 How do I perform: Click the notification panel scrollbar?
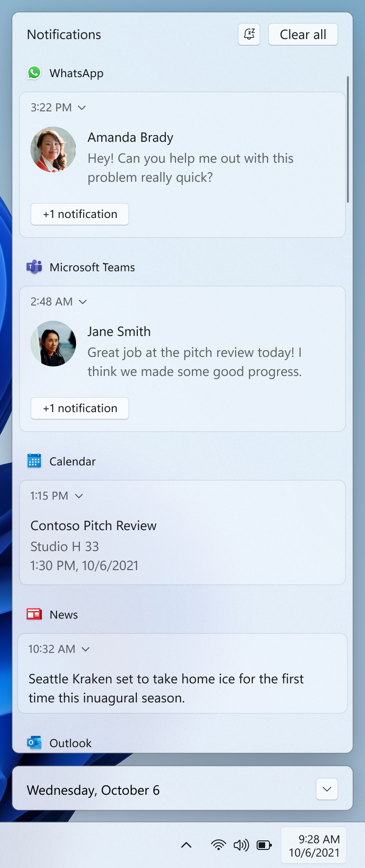[348, 139]
